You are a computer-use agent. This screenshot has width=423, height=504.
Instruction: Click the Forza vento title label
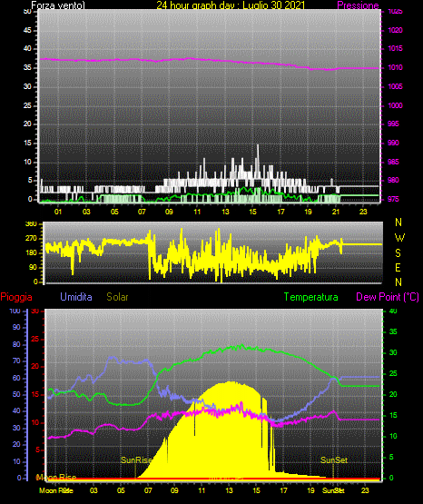58,5
